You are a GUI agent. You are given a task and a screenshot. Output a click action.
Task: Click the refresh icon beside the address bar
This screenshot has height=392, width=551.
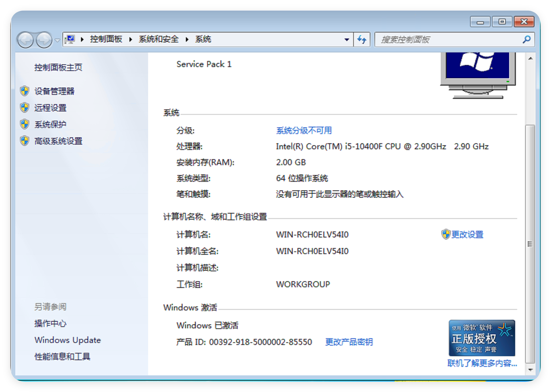pos(362,39)
